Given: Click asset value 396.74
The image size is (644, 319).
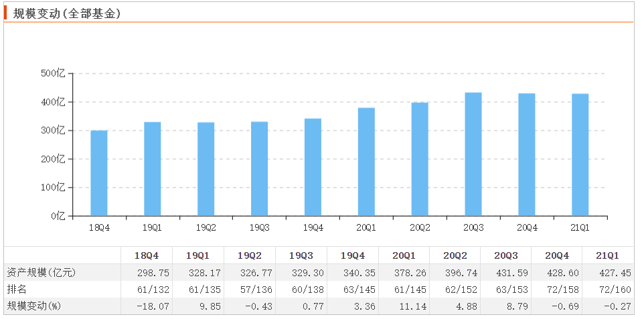Looking at the screenshot, I should point(463,273).
